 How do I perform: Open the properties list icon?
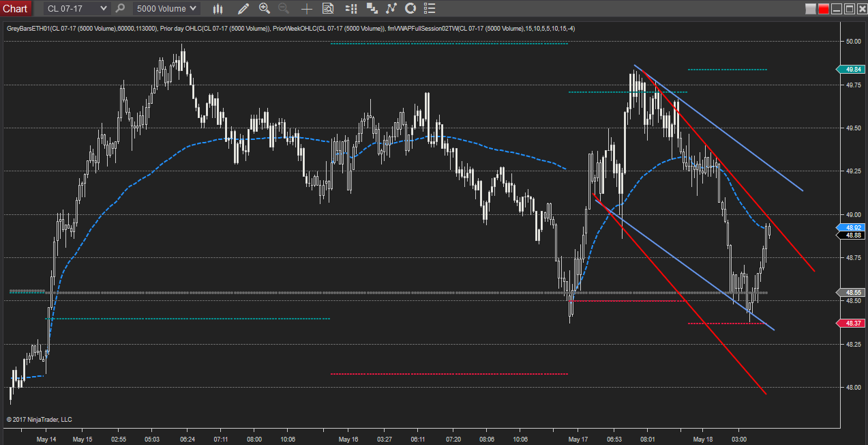click(429, 8)
